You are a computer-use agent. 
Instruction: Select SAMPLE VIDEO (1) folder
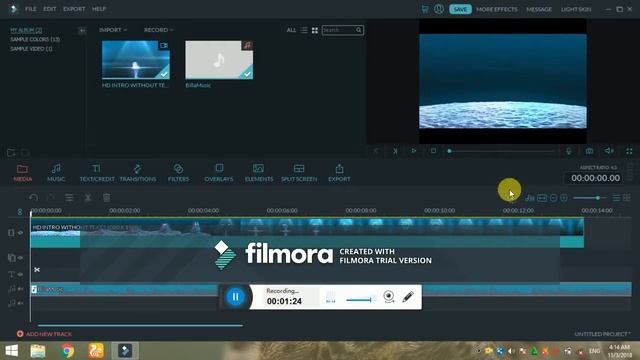tap(31, 49)
